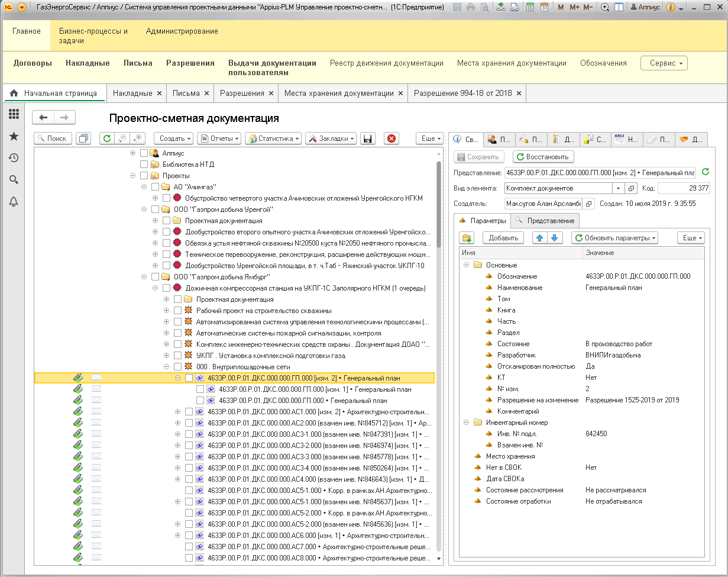The height and width of the screenshot is (577, 728).
Task: Collapse the Основные parameter group
Action: click(467, 265)
